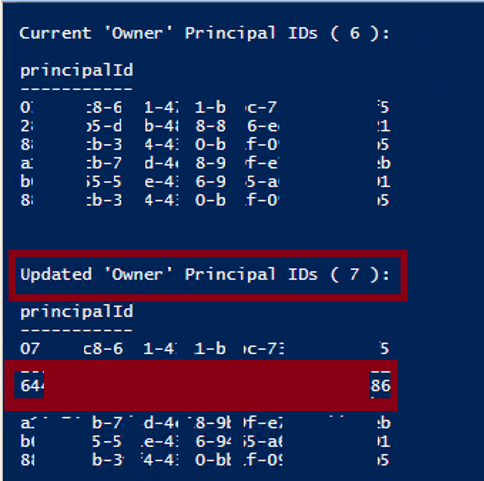484x481 pixels.
Task: Select the Updated list row starting with 07
Action: click(x=205, y=349)
